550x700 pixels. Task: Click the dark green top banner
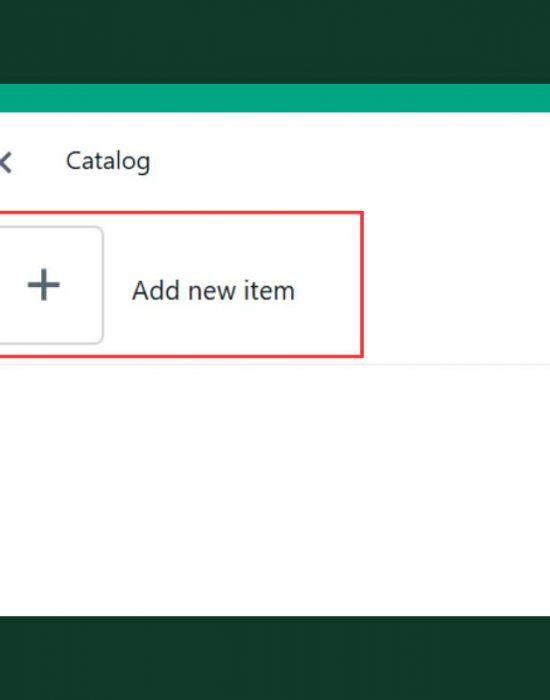point(275,42)
